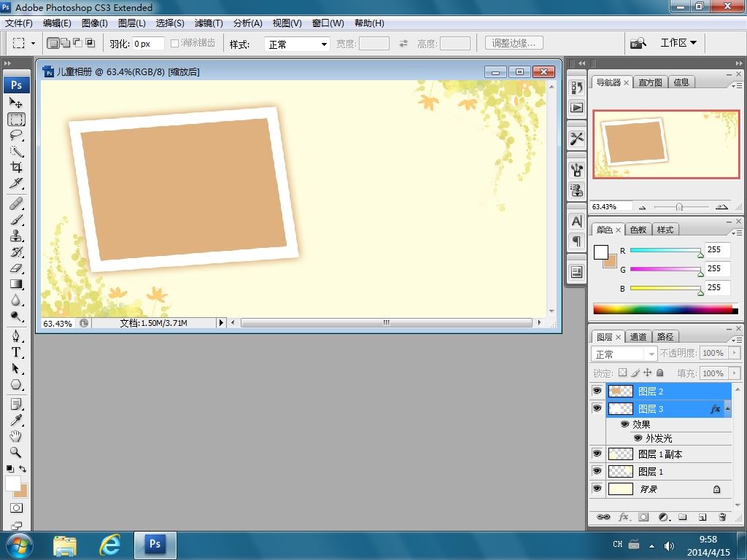Screen dimensions: 747x560
Task: Select the Zoom tool
Action: pyautogui.click(x=16, y=452)
